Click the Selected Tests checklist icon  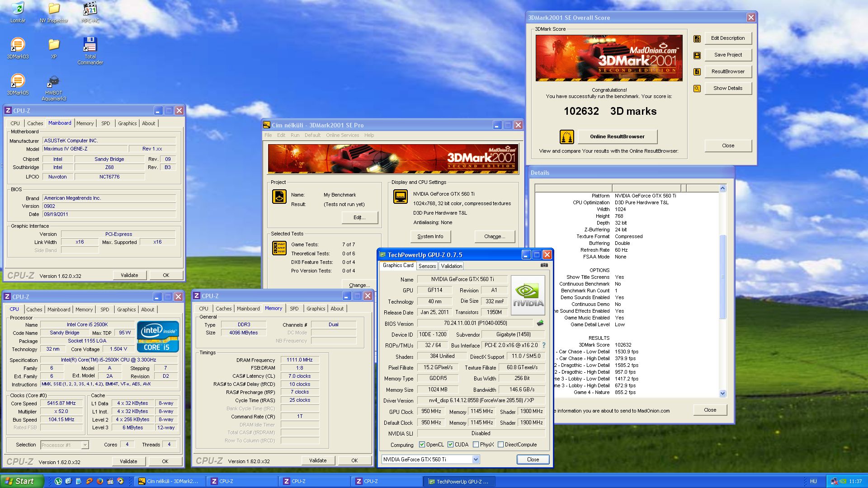(279, 248)
